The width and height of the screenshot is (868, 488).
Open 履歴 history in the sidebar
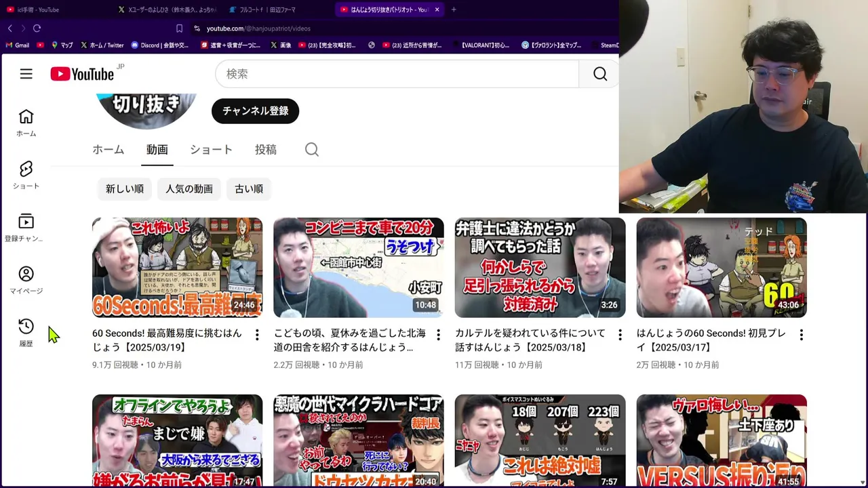point(26,332)
